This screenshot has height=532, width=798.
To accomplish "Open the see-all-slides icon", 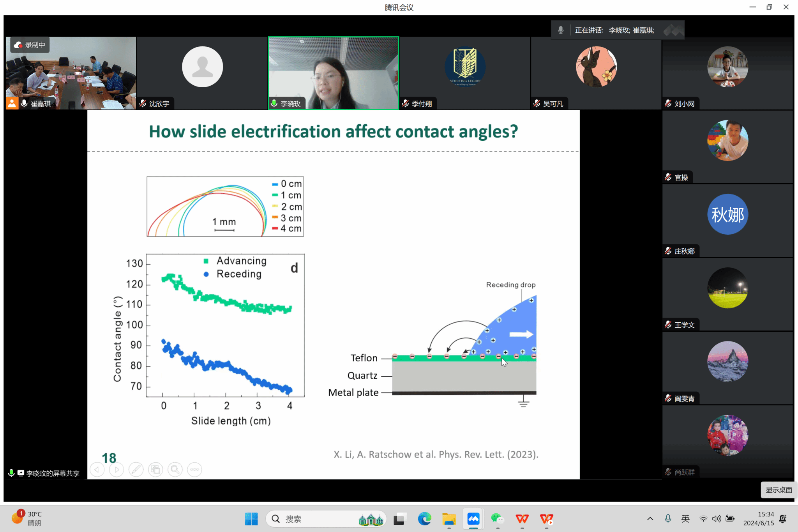I will click(x=155, y=470).
